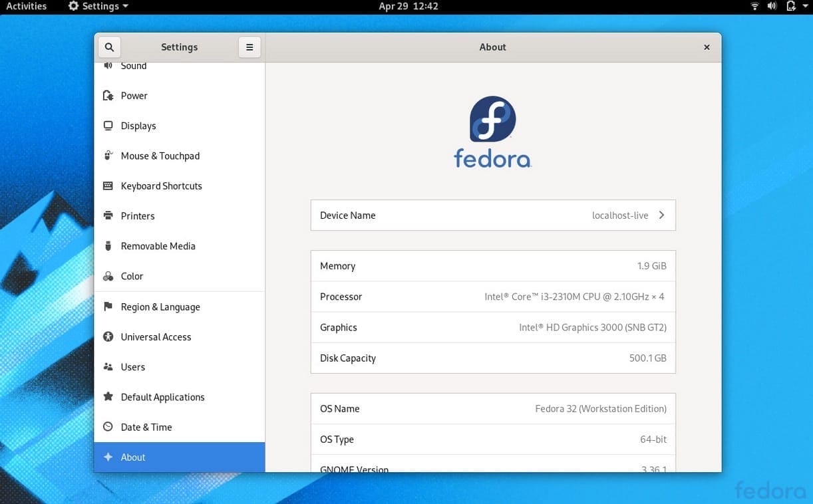Click the Disk Capacity value 500.1 GB
813x504 pixels.
click(x=648, y=358)
